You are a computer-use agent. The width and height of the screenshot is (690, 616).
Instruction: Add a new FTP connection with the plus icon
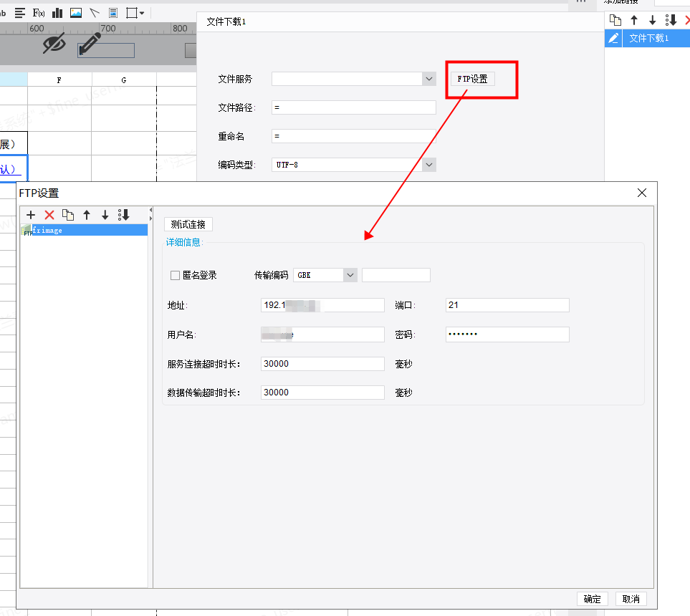[31, 215]
